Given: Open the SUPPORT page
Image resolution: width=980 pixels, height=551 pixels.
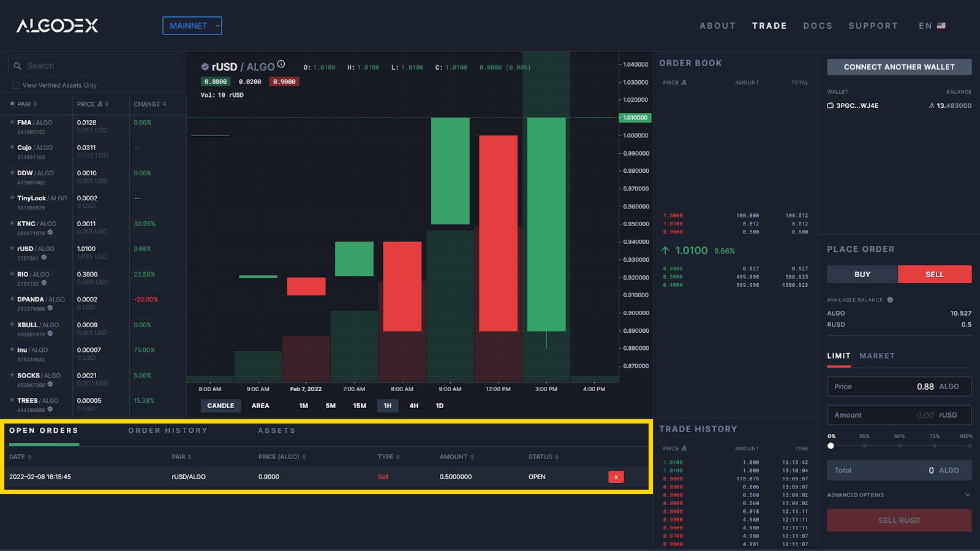Looking at the screenshot, I should 873,26.
